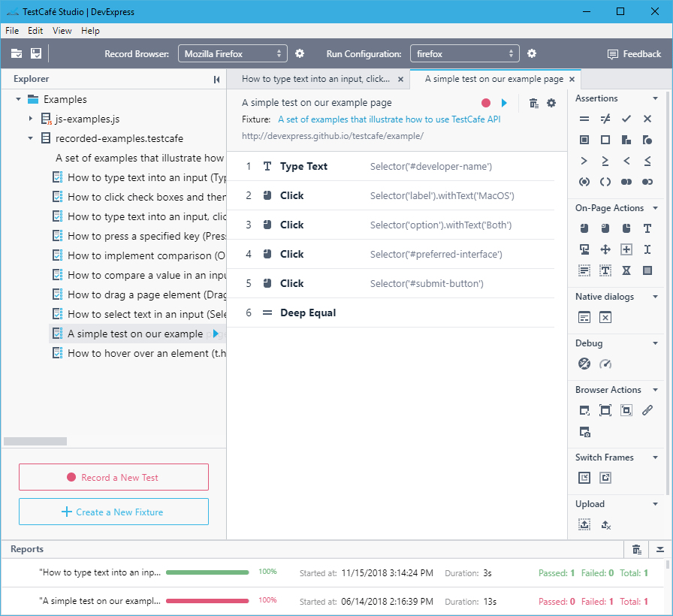Viewport: 673px width, 616px height.
Task: Add the Less Than or Equal assertion
Action: [647, 161]
